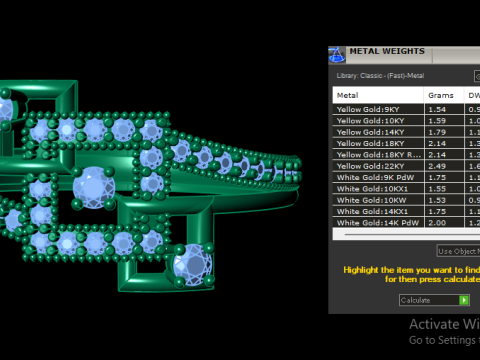This screenshot has width=480, height=360.
Task: Select the White Gold:9K PdW row
Action: coord(406,177)
